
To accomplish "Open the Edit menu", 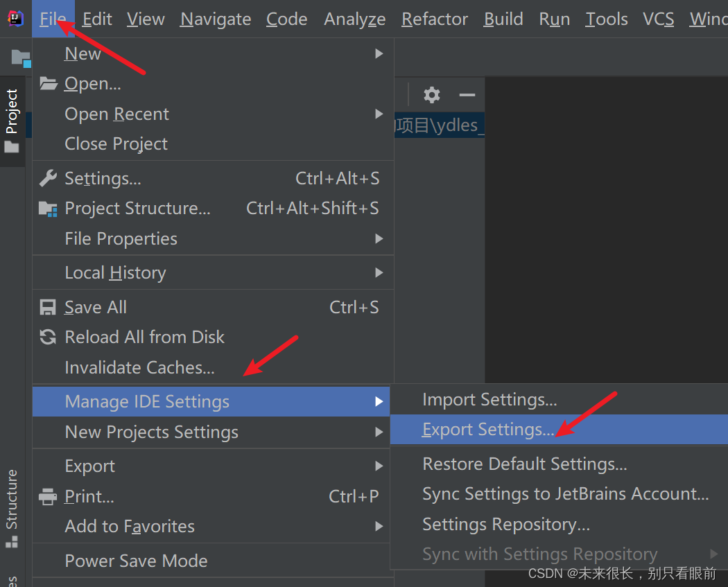I will point(97,19).
